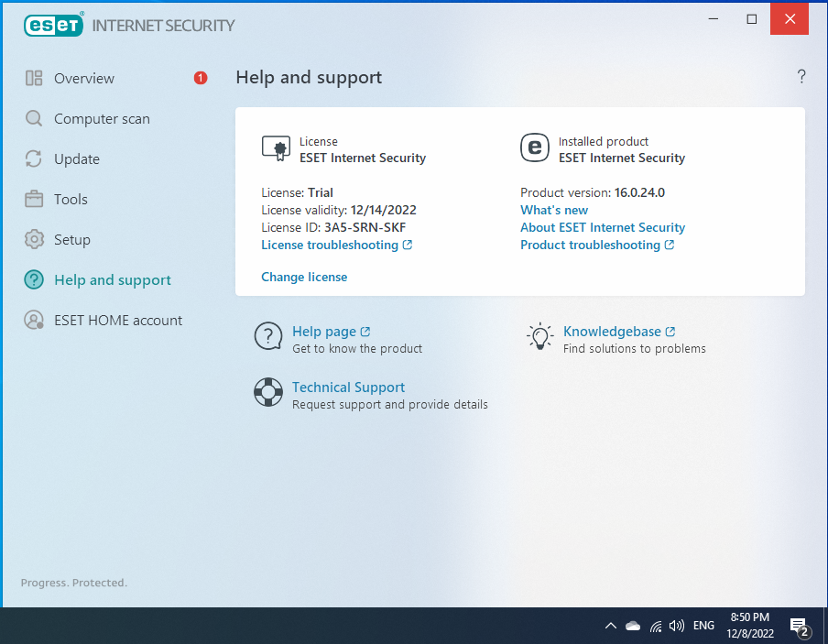The height and width of the screenshot is (644, 828).
Task: Click the 'License: Trial' text
Action: [298, 192]
